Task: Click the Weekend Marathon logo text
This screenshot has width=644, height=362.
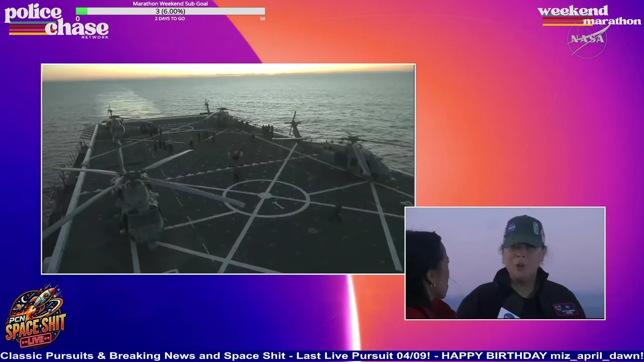Action: [589, 16]
